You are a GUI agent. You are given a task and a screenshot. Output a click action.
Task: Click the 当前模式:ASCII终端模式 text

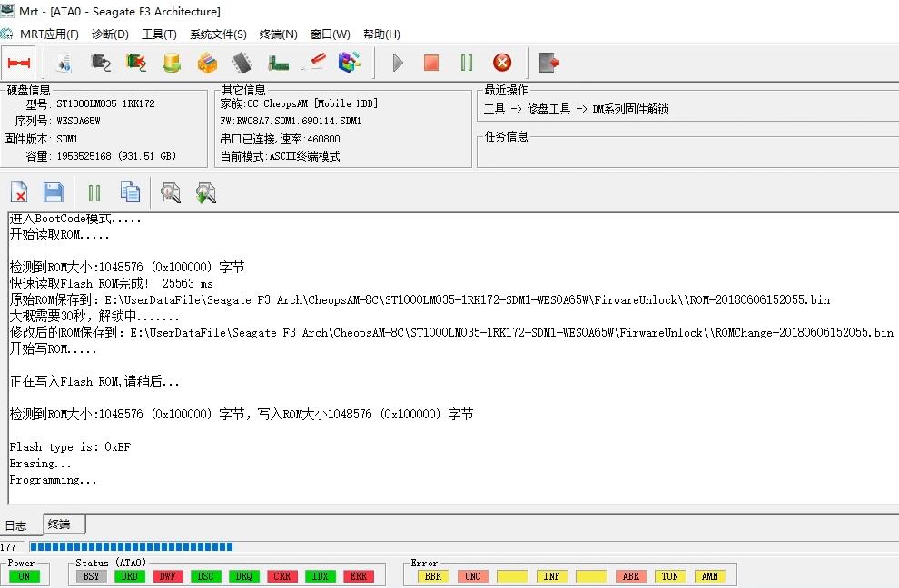point(281,156)
